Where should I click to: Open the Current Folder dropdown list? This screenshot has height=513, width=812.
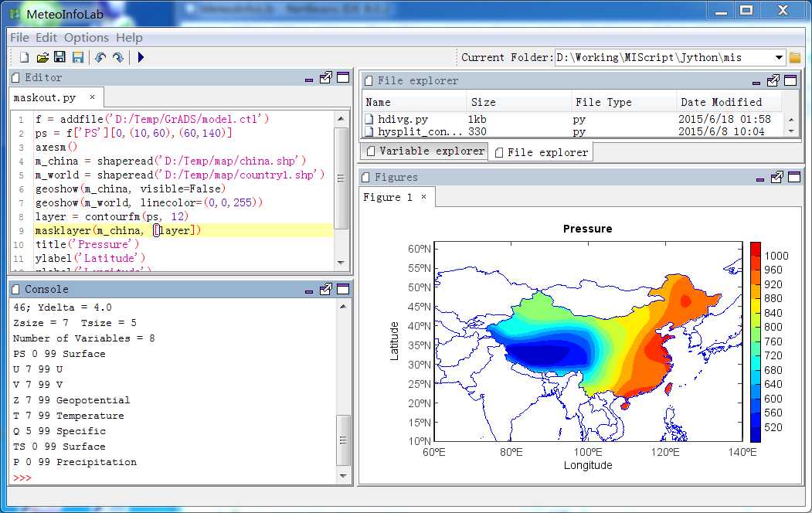point(778,57)
